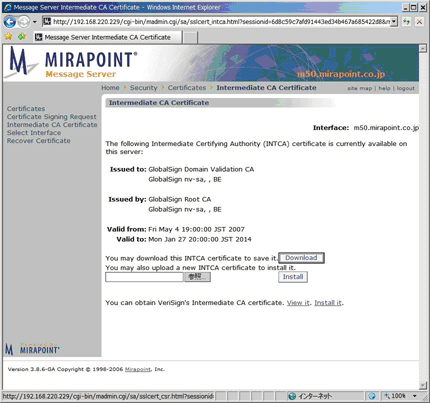Click the Browse (参照) file button

click(197, 277)
